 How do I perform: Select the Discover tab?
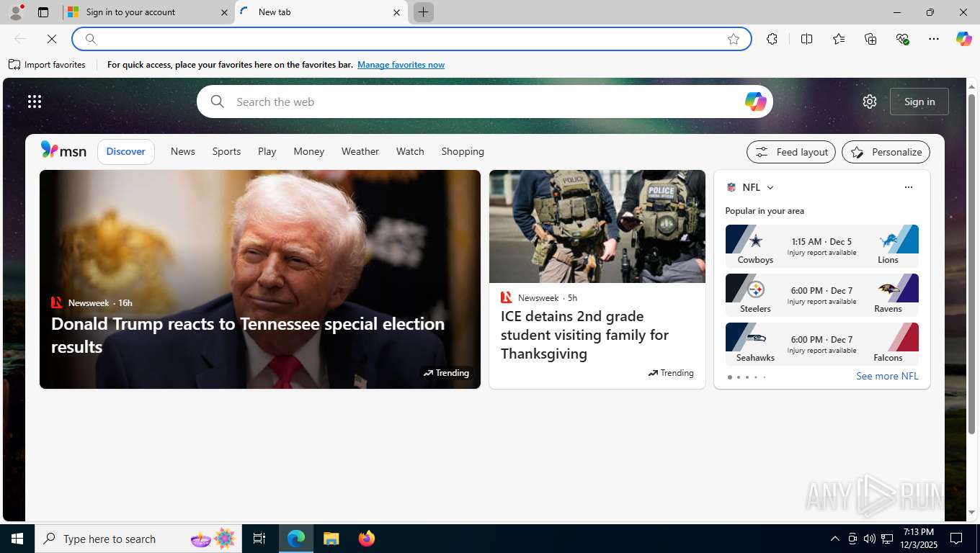tap(126, 151)
